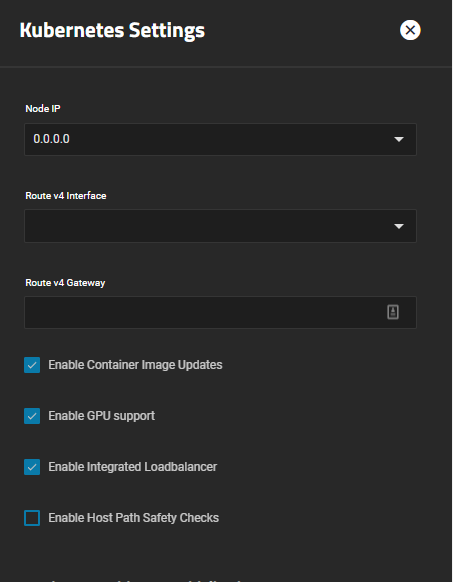The width and height of the screenshot is (453, 582).
Task: Click the autofill icon in Route v4 Gateway
Action: coord(393,312)
